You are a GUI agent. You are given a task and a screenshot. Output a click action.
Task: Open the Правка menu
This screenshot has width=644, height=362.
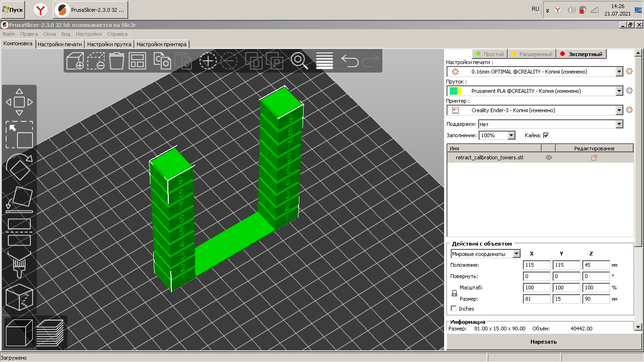tap(29, 34)
